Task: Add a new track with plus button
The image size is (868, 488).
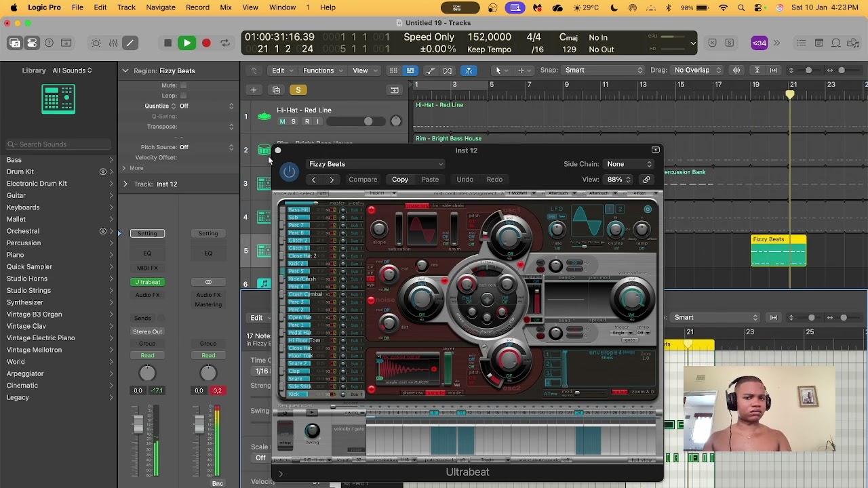Action: [254, 90]
